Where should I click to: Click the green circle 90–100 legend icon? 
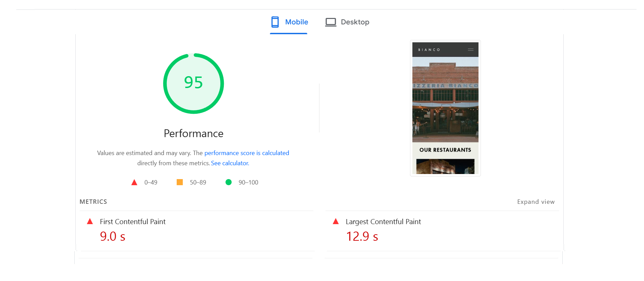pyautogui.click(x=229, y=182)
